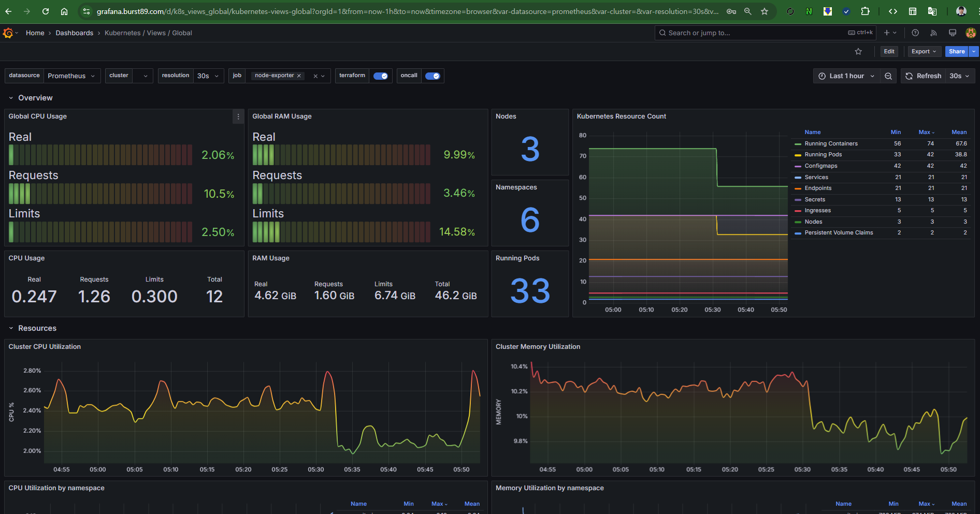Zoom out the time range with the magnifier icon

click(888, 76)
